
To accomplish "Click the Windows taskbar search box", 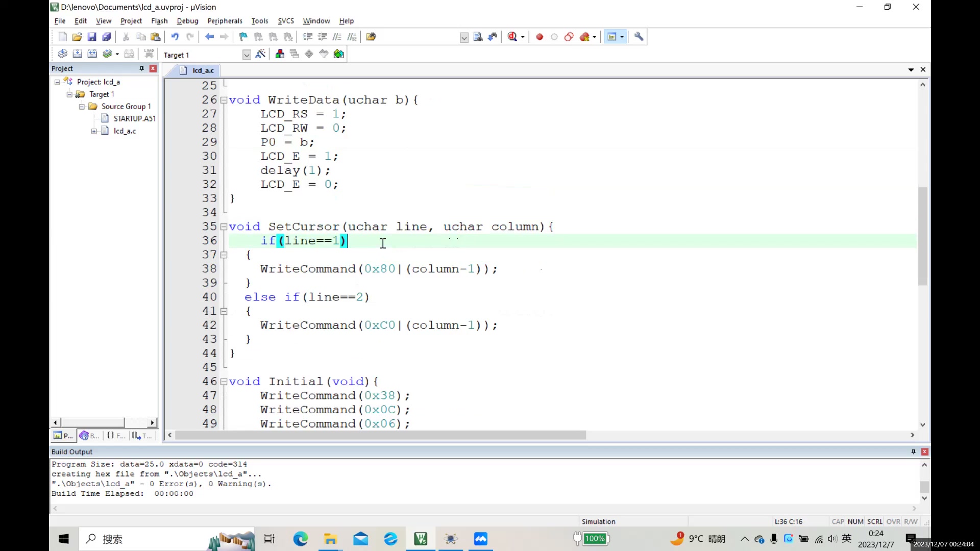I will point(167,539).
